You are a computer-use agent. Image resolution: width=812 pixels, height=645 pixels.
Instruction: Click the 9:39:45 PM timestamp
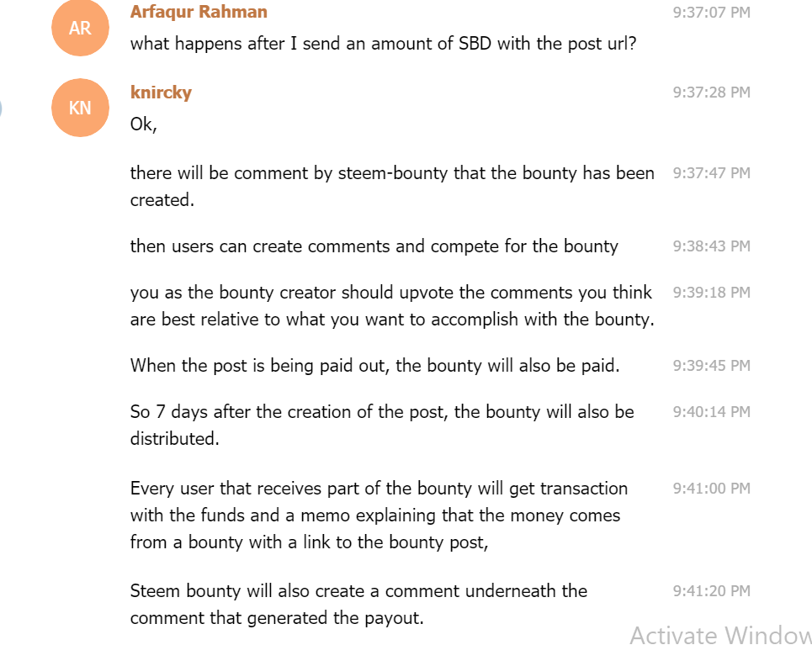(x=711, y=366)
